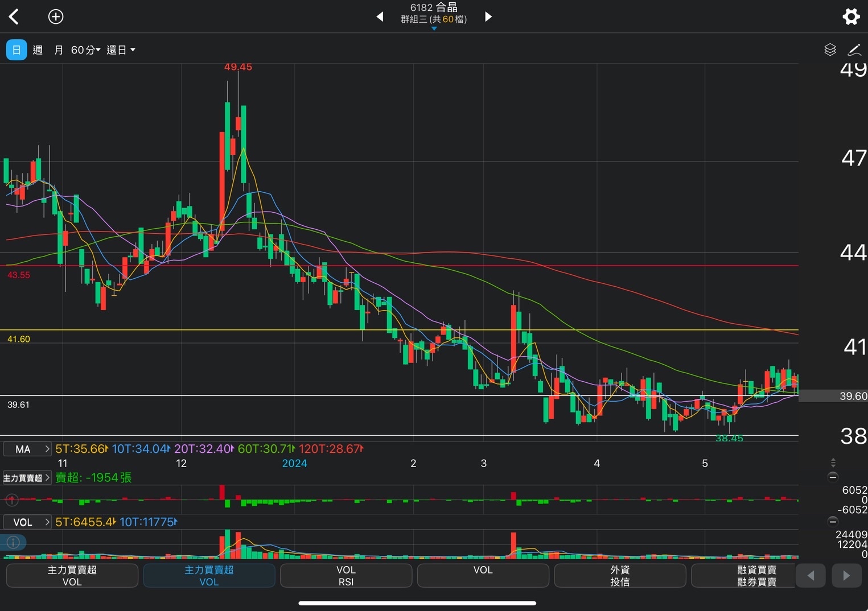This screenshot has width=868, height=611.
Task: Collapse the 主力買賣超 indicator panel
Action: point(833,477)
